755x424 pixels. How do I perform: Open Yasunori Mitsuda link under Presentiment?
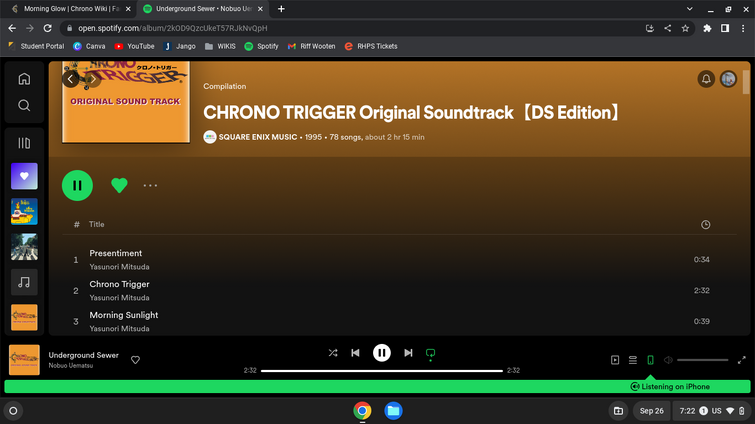(119, 267)
